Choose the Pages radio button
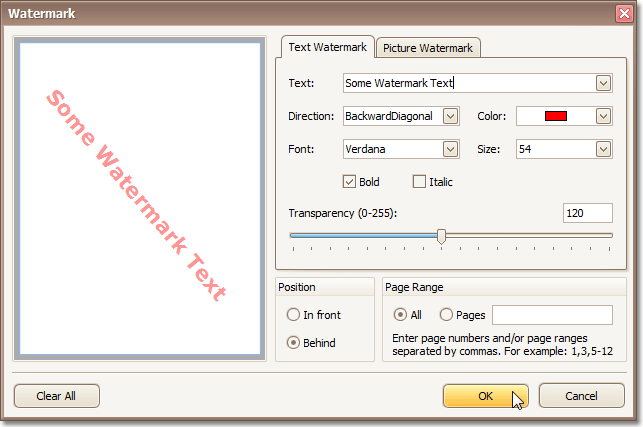Viewport: 643px width, 427px height. tap(446, 315)
